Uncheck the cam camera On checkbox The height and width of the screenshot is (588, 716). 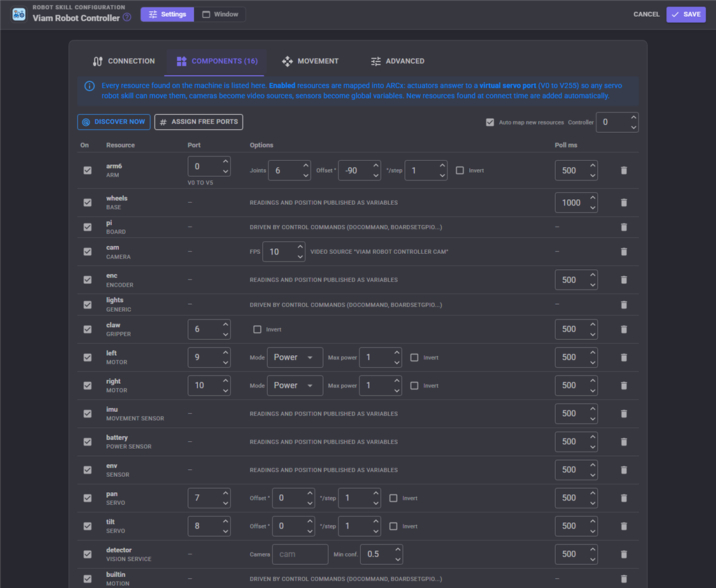87,252
